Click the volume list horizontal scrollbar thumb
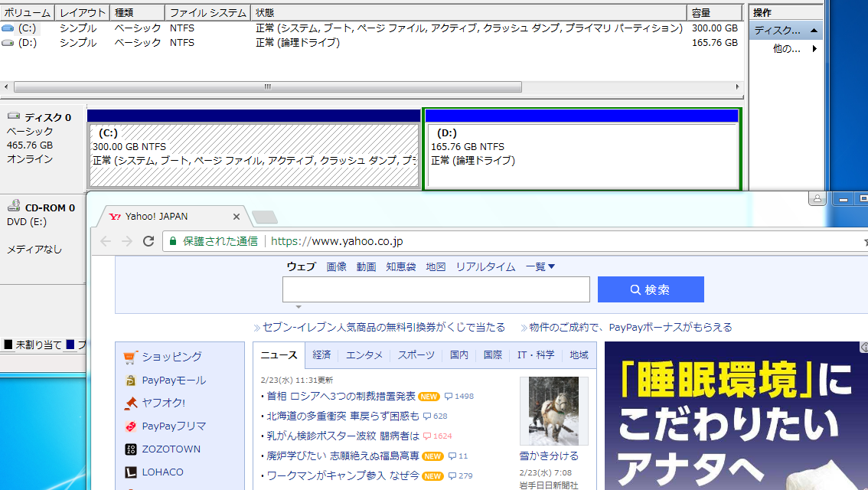The image size is (868, 490). 268,87
